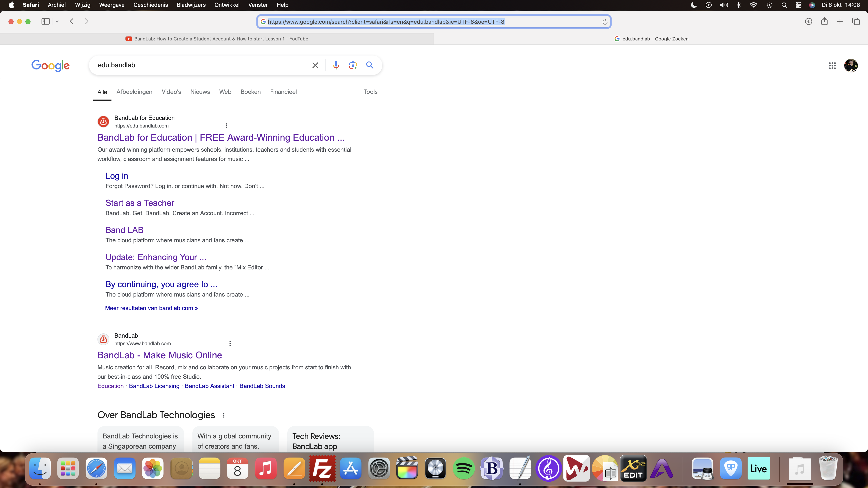The height and width of the screenshot is (488, 868).
Task: Open the BandLab Sounds sublink
Action: click(262, 386)
